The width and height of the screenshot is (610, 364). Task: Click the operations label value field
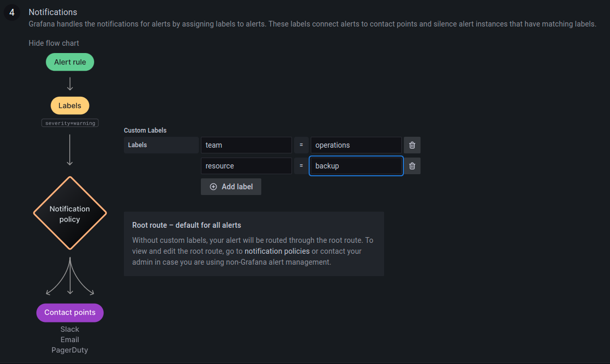356,145
